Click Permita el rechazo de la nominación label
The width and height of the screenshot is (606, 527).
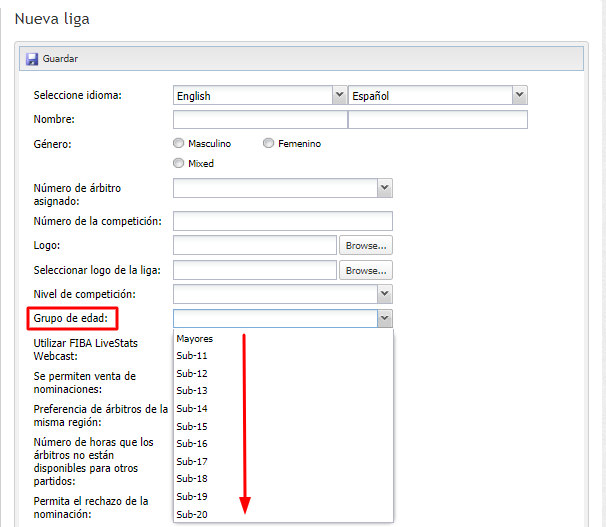tap(91, 508)
